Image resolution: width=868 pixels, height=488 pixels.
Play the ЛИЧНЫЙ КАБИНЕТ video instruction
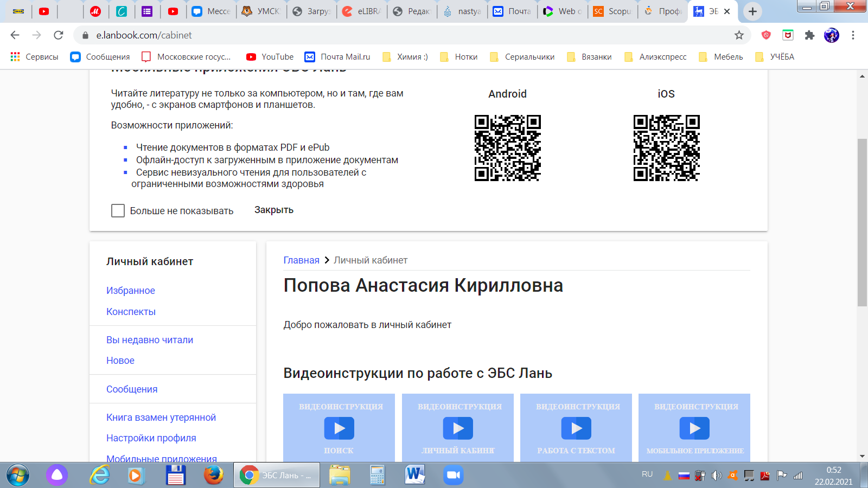pos(458,428)
